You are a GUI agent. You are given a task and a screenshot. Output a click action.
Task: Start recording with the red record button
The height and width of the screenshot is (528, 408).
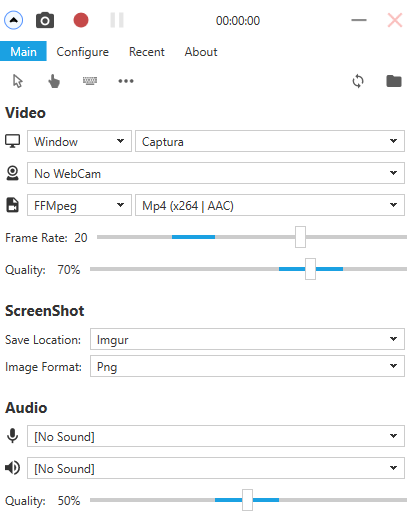coord(81,20)
